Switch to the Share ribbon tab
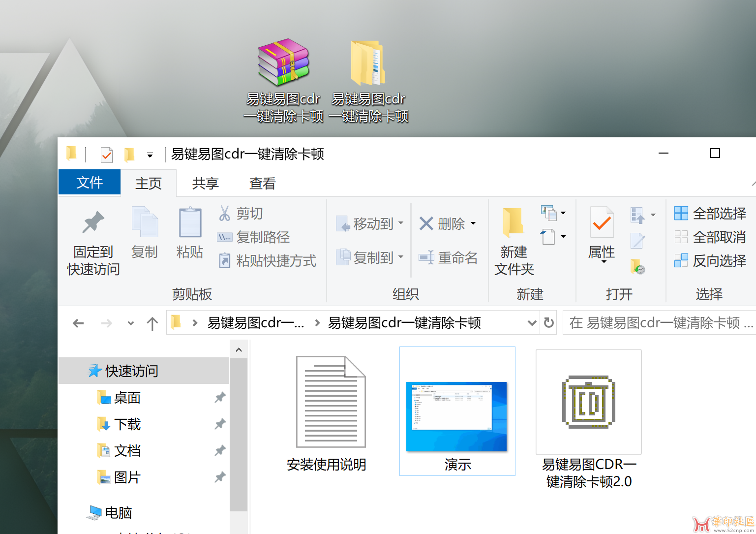Image resolution: width=756 pixels, height=534 pixels. [205, 183]
